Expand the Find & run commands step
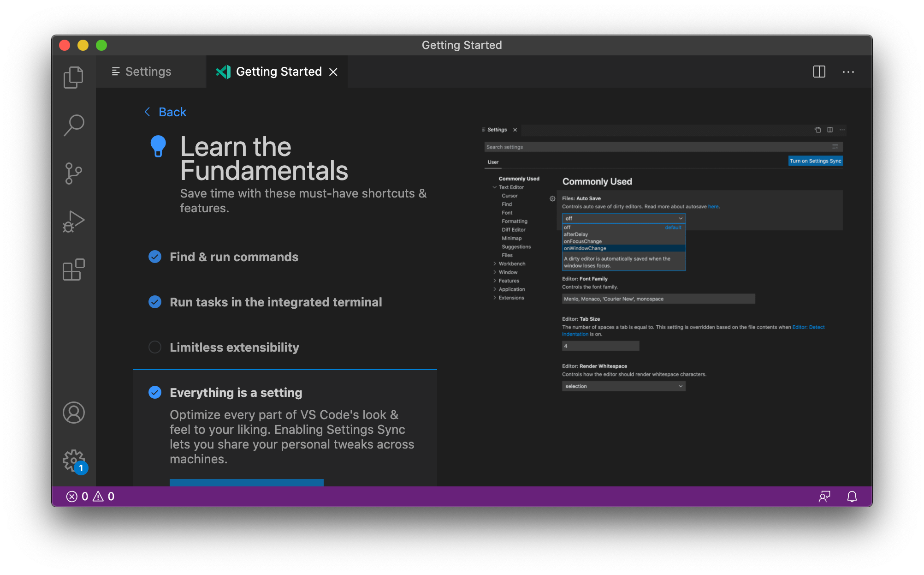The height and width of the screenshot is (575, 924). (x=234, y=257)
